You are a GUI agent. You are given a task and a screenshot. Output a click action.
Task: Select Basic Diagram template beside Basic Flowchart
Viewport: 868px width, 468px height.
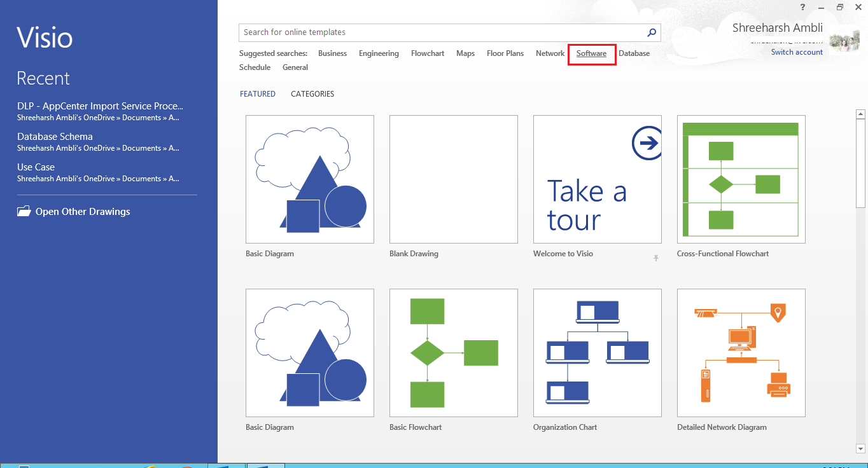310,353
